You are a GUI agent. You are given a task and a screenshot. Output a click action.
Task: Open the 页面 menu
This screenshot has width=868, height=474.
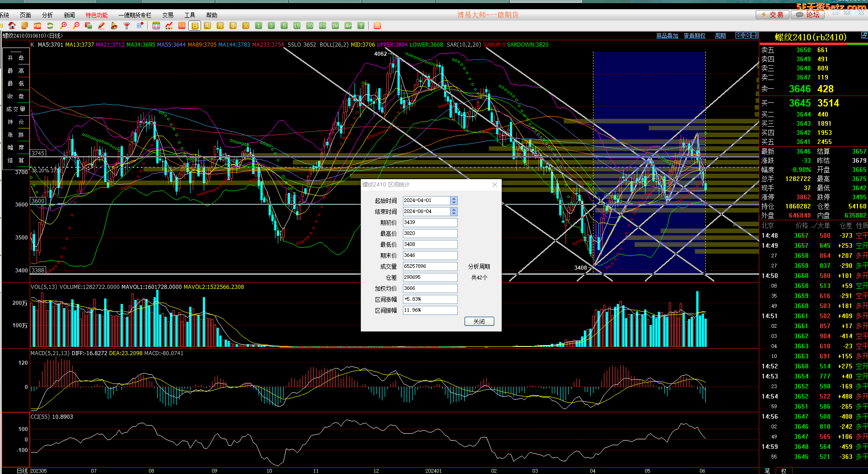(x=26, y=15)
